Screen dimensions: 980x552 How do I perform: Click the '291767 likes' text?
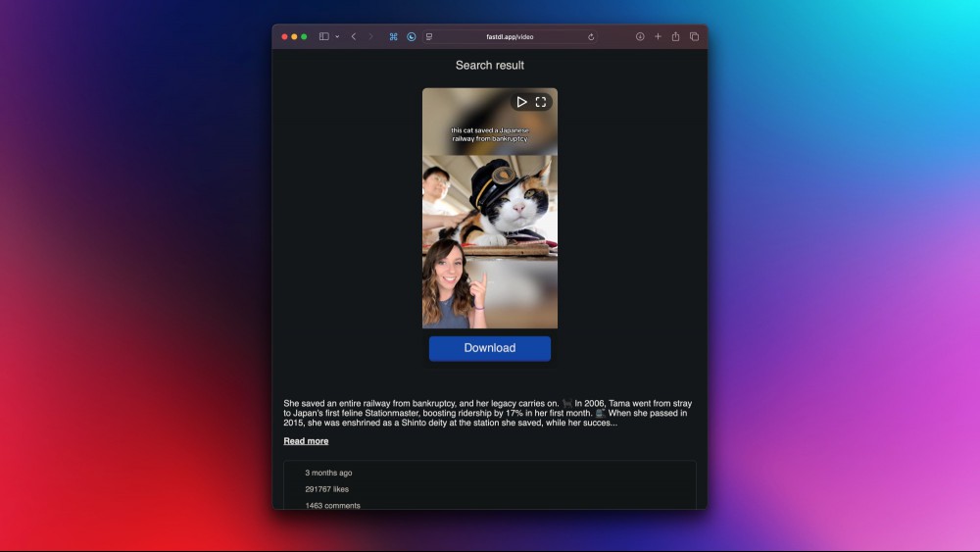click(327, 489)
